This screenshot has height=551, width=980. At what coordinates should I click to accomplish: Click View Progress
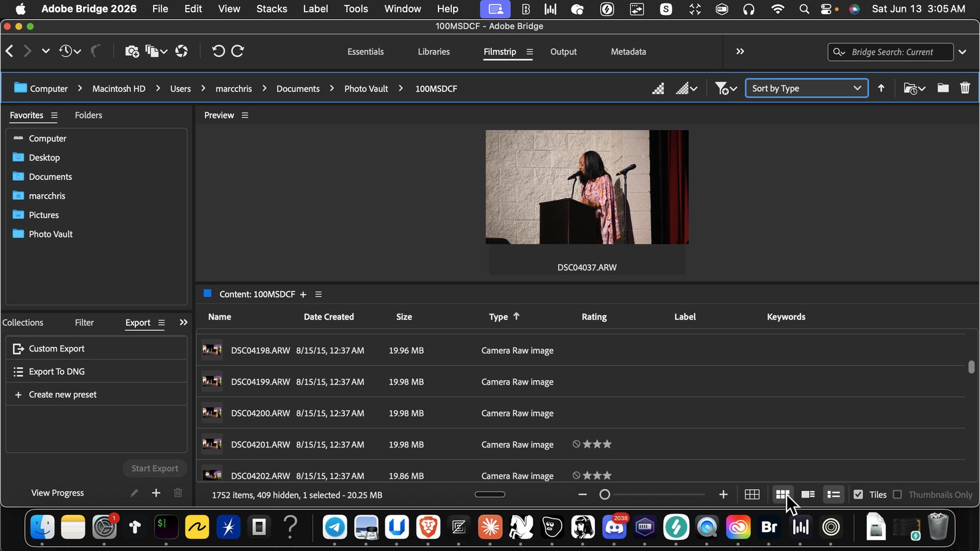coord(58,493)
